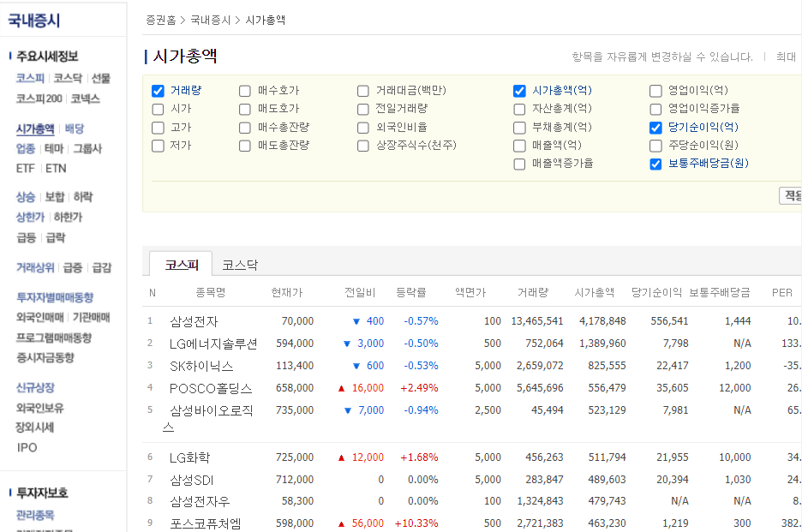Tick the 저가 checkbox

tap(158, 146)
